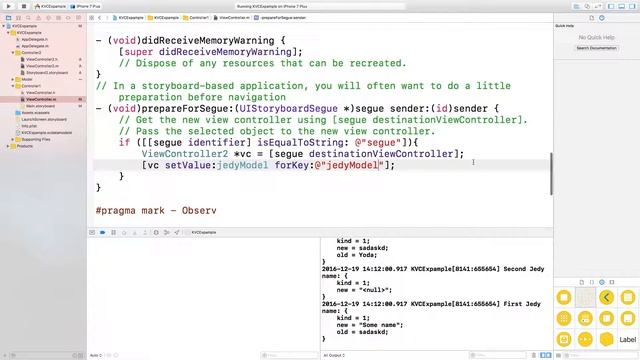This screenshot has width=640, height=360.
Task: Show the Quick Help inspector
Action: [602, 18]
